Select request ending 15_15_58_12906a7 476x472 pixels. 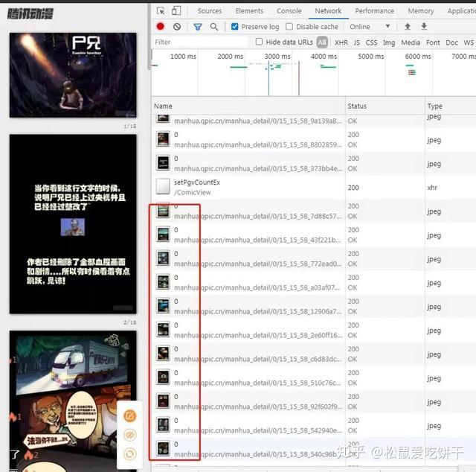click(x=314, y=306)
